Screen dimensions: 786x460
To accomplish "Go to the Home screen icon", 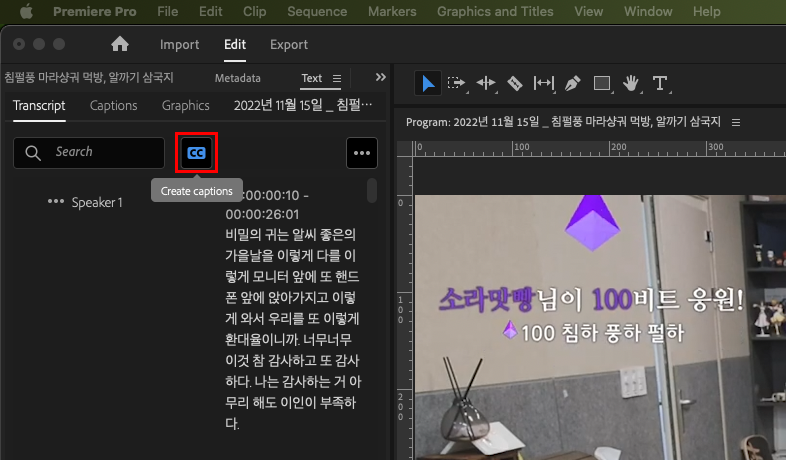I will (x=120, y=44).
